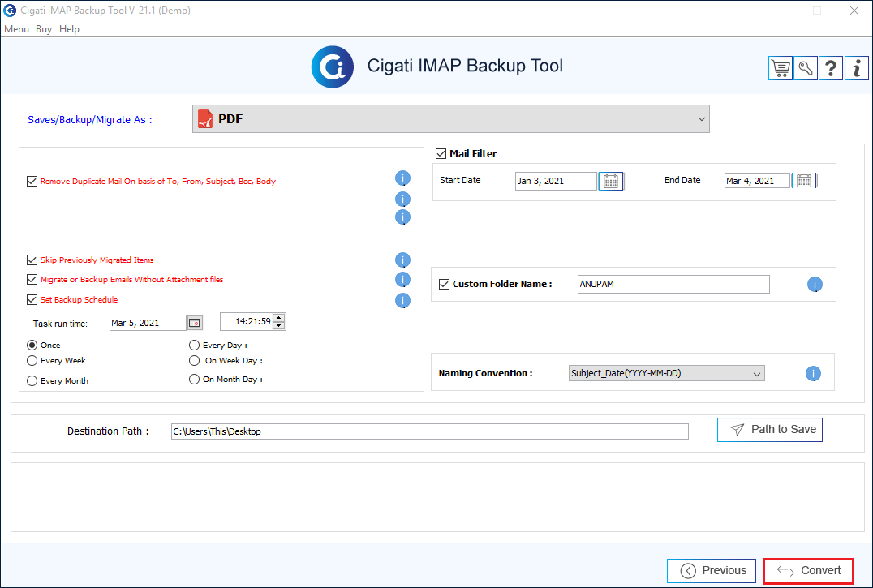Select the Once radio button
The width and height of the screenshot is (873, 588).
point(32,345)
